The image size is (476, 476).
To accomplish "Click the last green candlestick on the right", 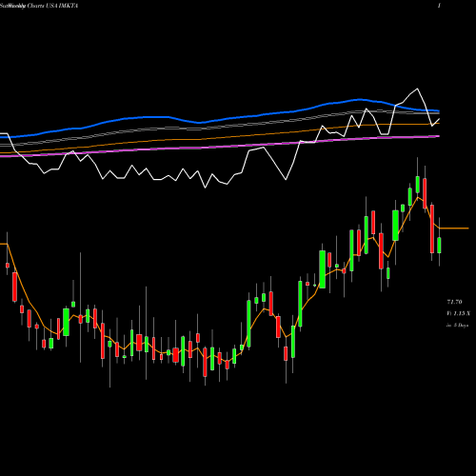I will tap(439, 245).
